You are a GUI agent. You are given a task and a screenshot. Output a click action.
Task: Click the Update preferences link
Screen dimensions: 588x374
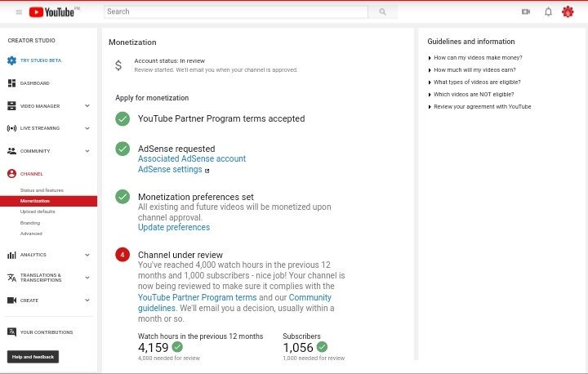[174, 227]
